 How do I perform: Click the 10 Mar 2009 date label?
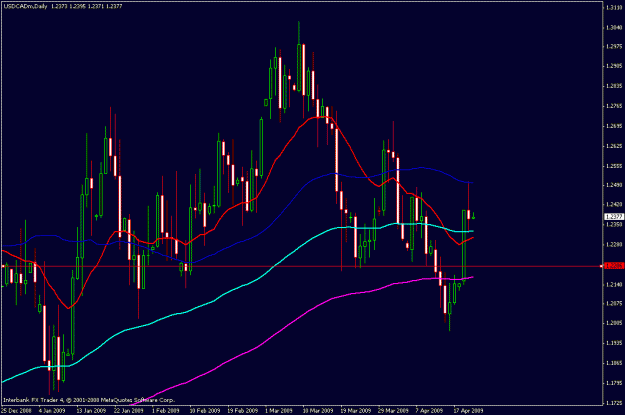click(x=318, y=411)
